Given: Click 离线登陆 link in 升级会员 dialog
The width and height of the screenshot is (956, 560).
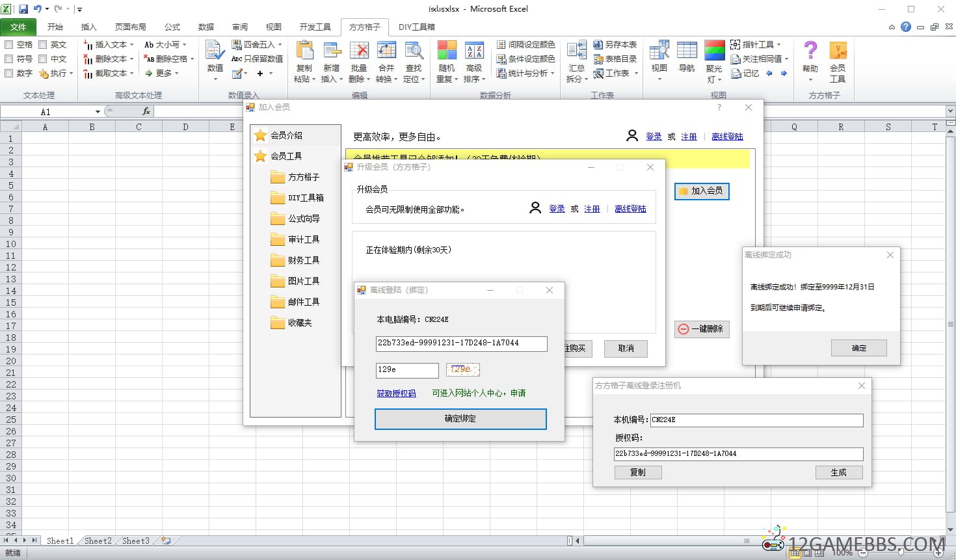Looking at the screenshot, I should coord(630,209).
